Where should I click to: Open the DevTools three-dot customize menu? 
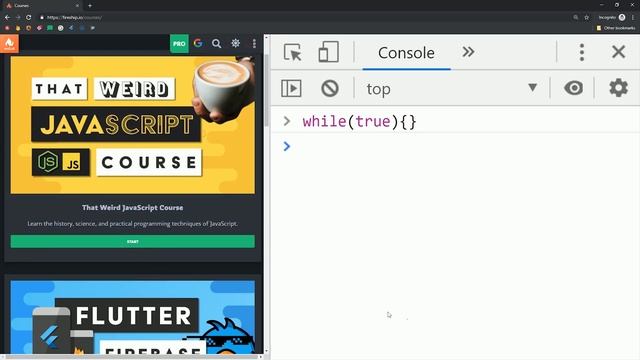point(582,52)
